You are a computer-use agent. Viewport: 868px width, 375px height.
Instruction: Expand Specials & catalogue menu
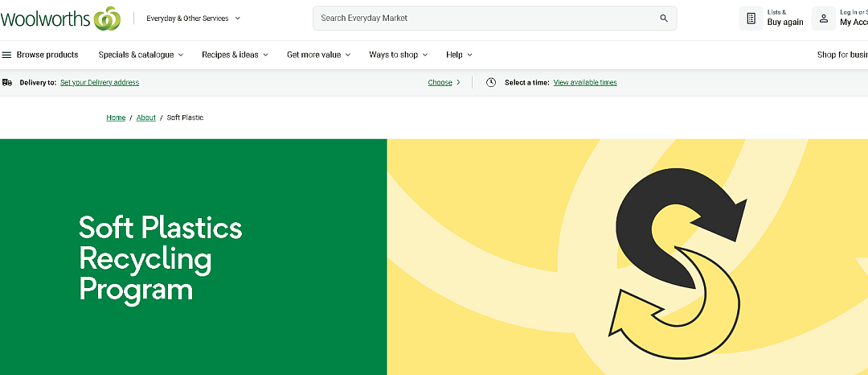pyautogui.click(x=141, y=55)
